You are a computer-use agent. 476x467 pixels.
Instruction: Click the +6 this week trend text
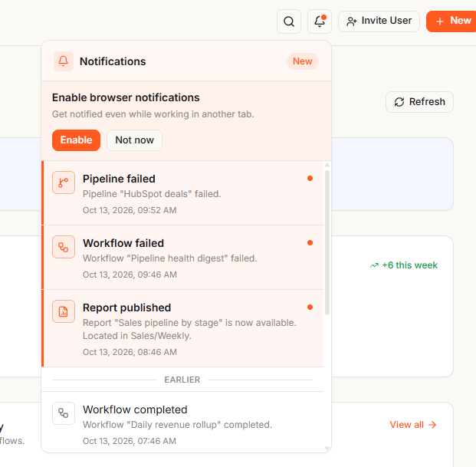[x=409, y=265]
